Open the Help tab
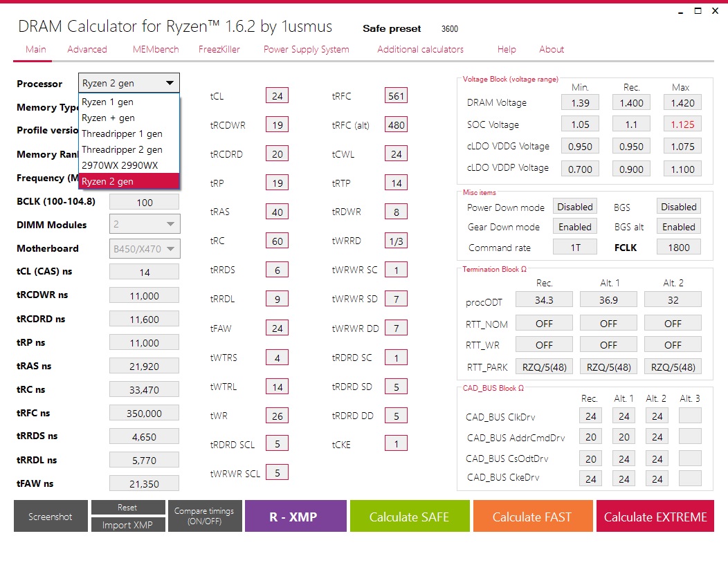728x574 pixels. 507,49
